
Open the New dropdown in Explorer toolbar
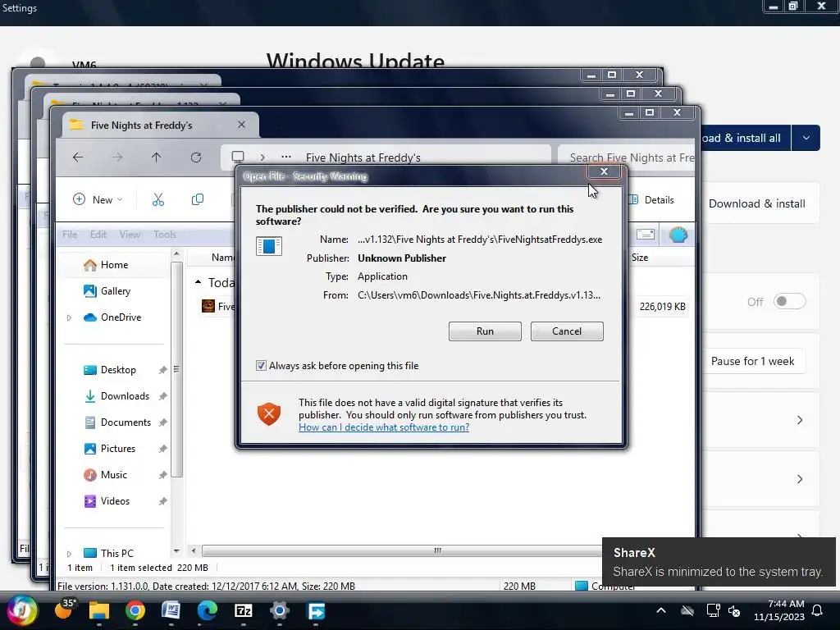coord(98,199)
